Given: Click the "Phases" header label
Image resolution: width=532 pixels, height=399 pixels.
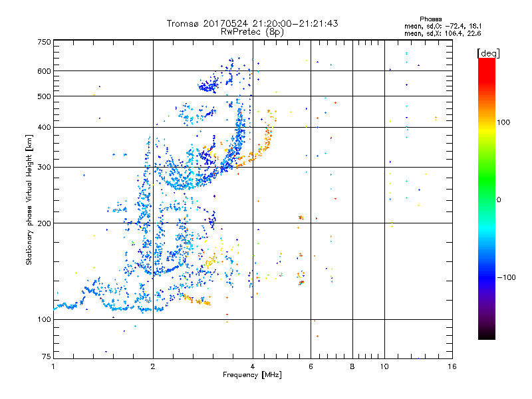Looking at the screenshot, I should coord(430,19).
